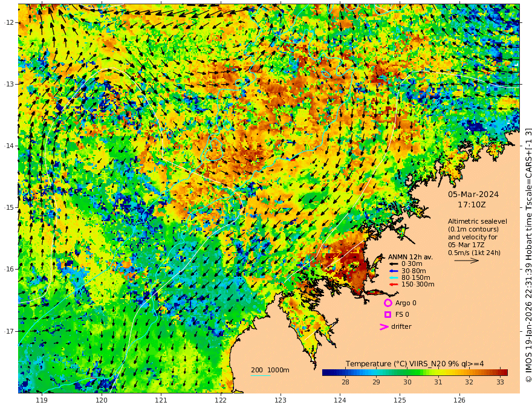532x411 pixels.
Task: Click the time text 17:10Z
Action: 472,205
